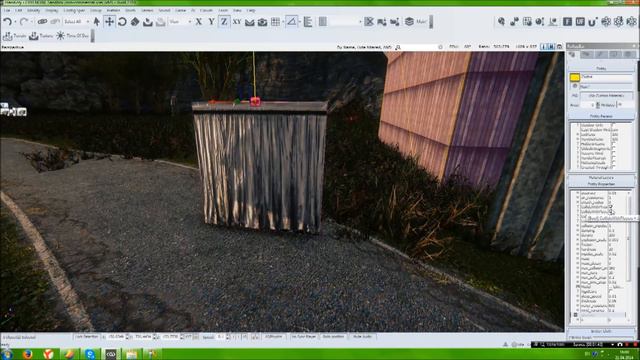Toggle Follow Terrain snapping
The image size is (640, 360).
click(250, 22)
